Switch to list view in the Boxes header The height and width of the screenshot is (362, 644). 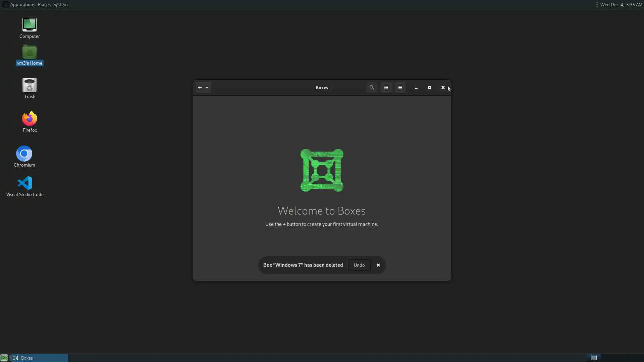coord(386,87)
